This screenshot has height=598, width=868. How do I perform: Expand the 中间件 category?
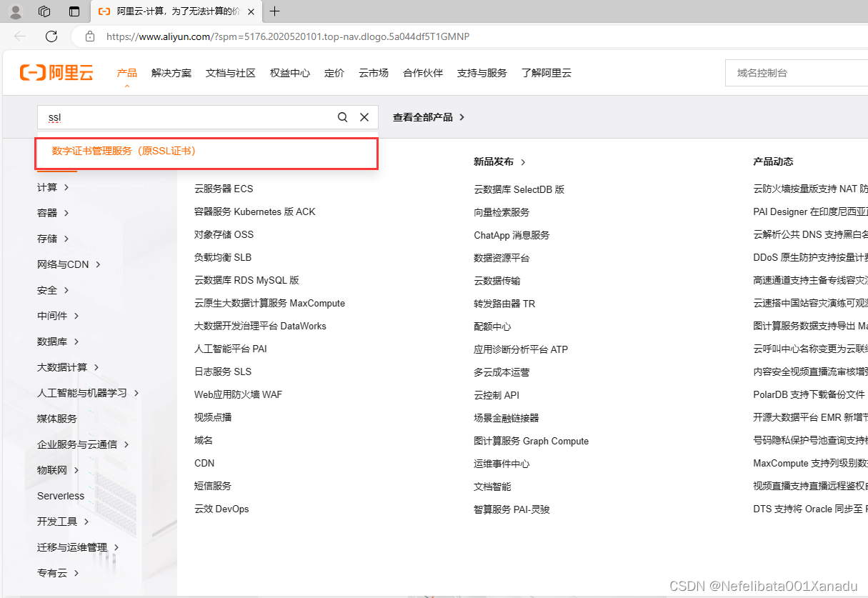pos(58,316)
